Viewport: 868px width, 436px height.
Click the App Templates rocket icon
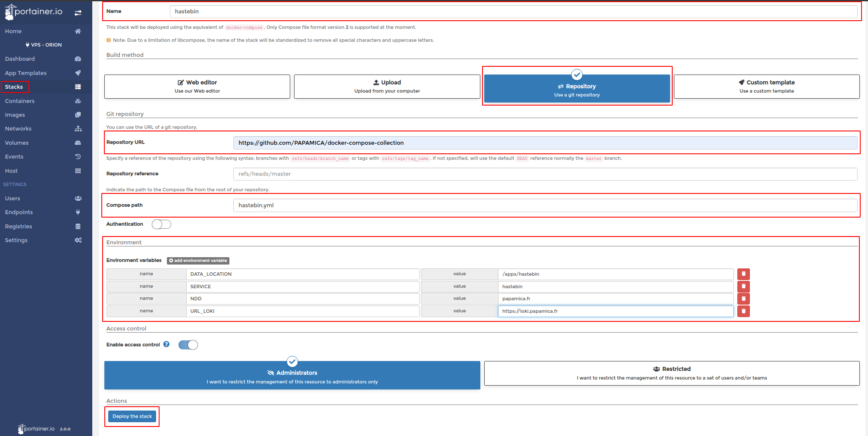(78, 73)
